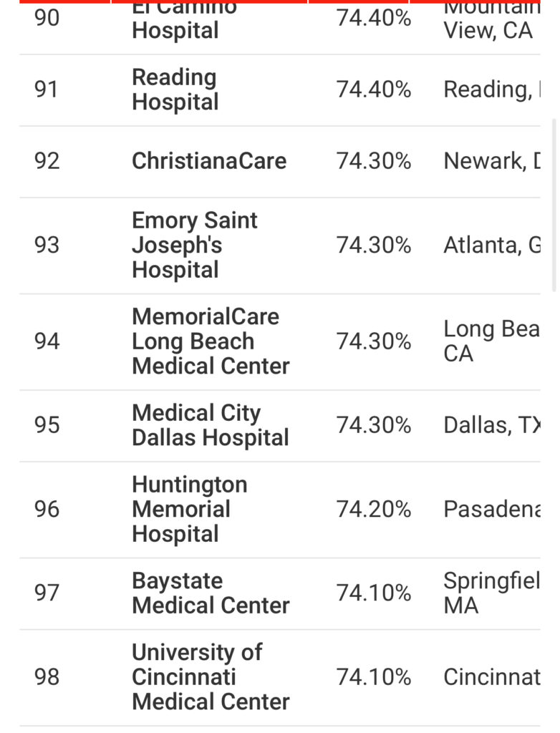560x733 pixels.
Task: Select Medical City Dallas Hospital
Action: click(x=210, y=425)
